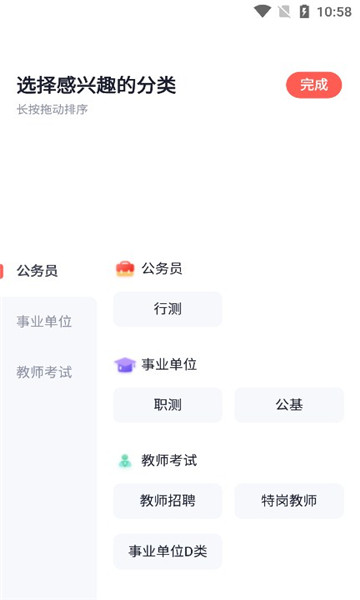Toggle the 公基 category chip
This screenshot has width=360, height=600.
point(289,405)
